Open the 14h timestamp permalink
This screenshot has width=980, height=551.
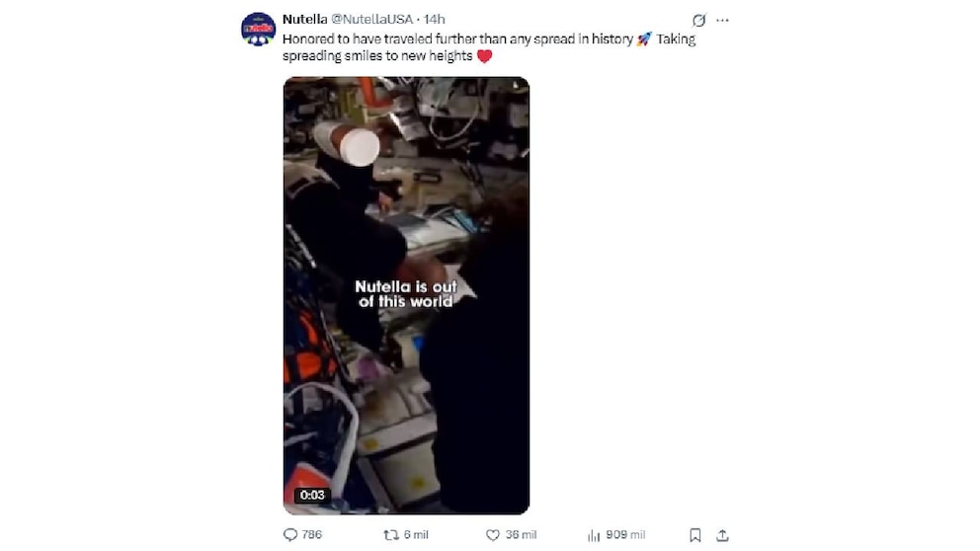pyautogui.click(x=435, y=20)
